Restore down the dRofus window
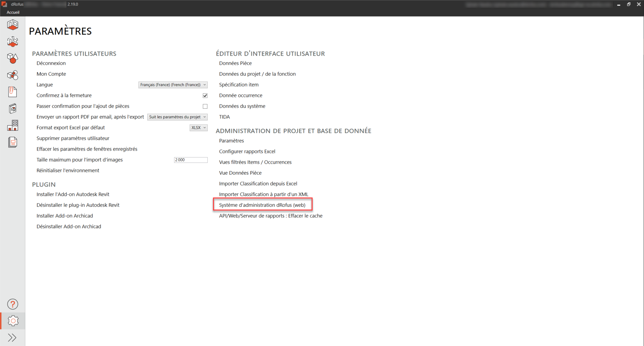The image size is (644, 346). pyautogui.click(x=629, y=4)
